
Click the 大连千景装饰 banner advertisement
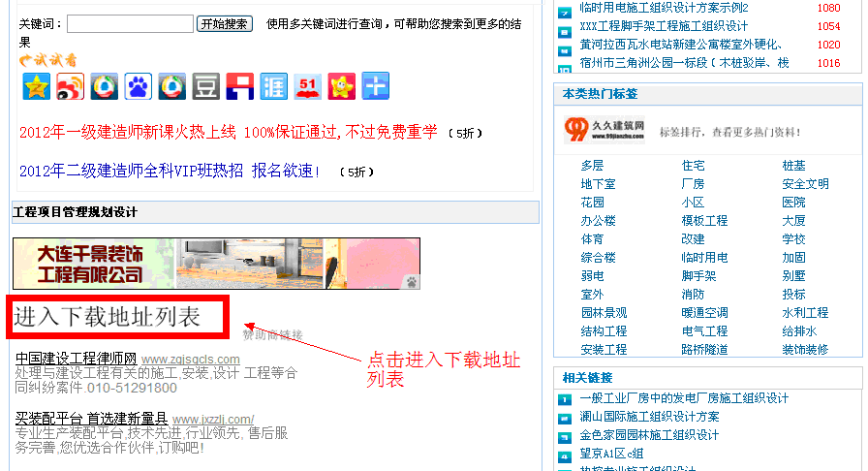(x=216, y=264)
